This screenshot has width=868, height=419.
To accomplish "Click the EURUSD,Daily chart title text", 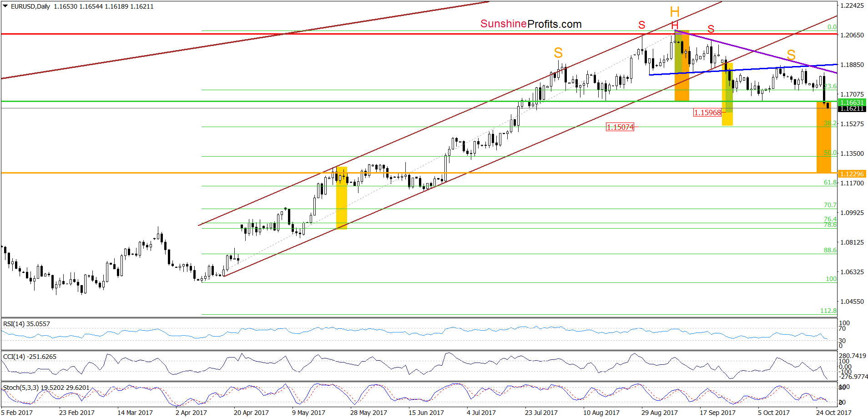I will [30, 6].
